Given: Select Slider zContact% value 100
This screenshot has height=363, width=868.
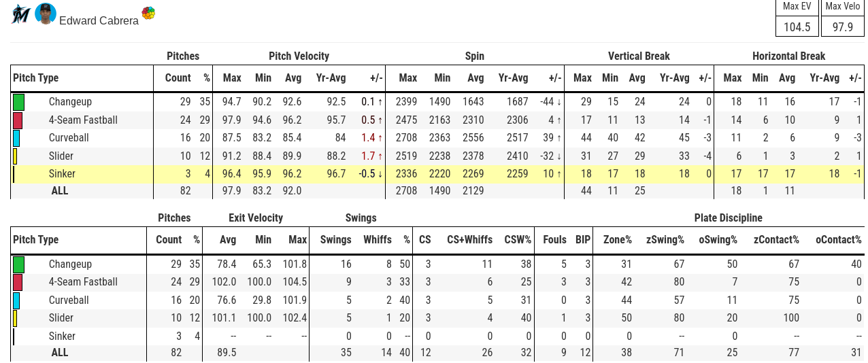Looking at the screenshot, I should (790, 318).
